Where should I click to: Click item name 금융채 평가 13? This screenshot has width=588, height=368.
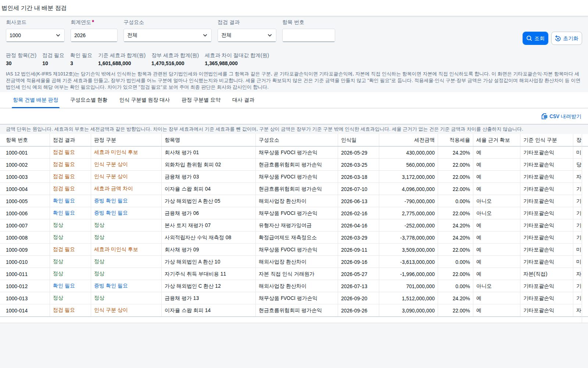[x=182, y=298]
